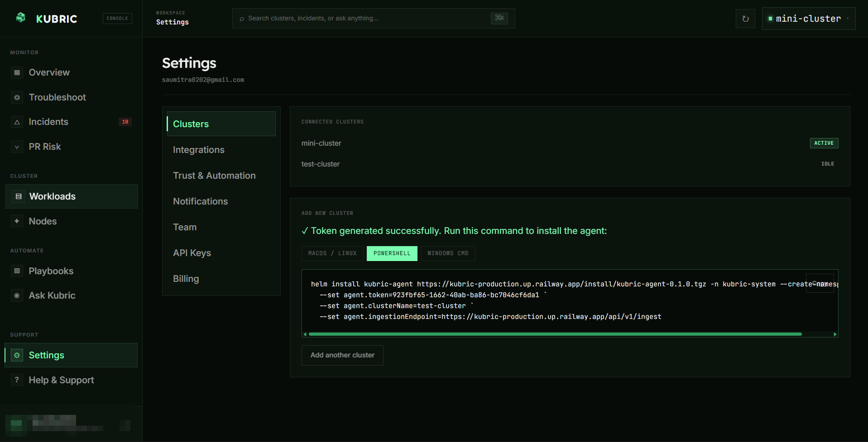
Task: Click the Workloads list icon
Action: tap(19, 196)
